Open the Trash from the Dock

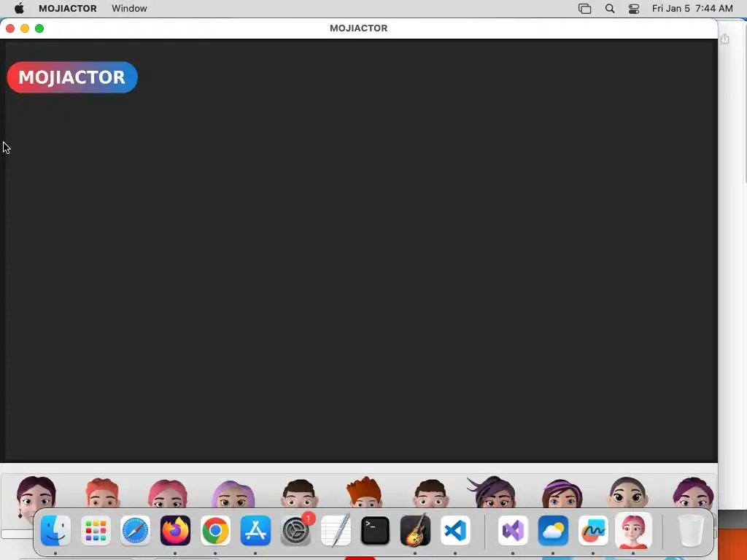pos(691,531)
